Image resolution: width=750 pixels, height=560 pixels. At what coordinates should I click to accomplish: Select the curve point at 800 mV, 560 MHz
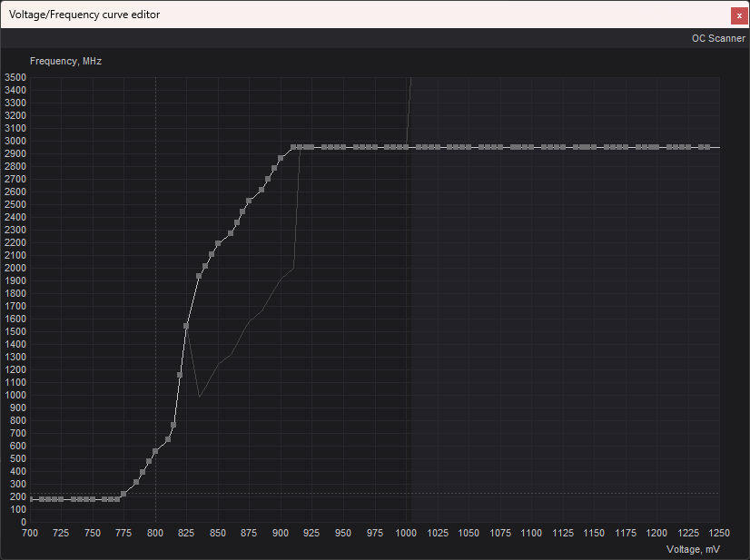click(155, 451)
